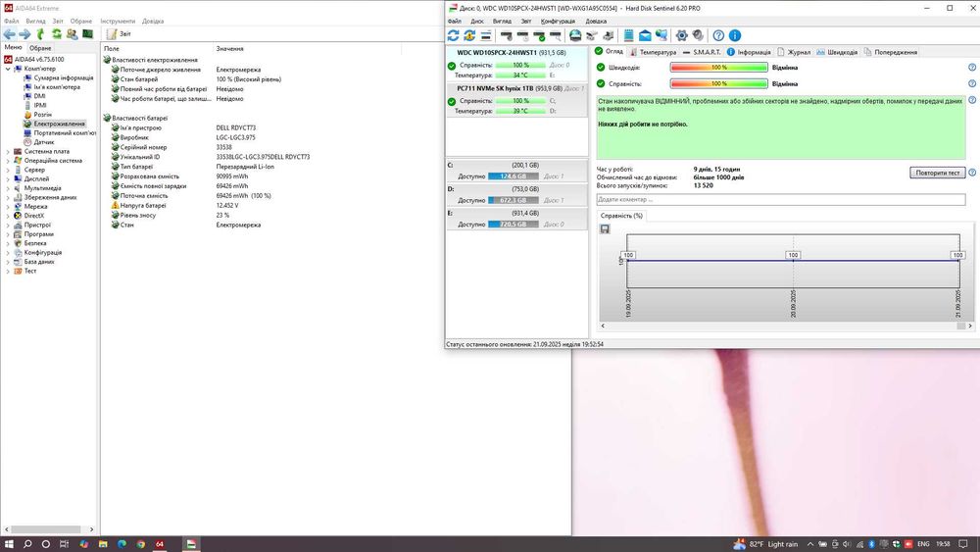The width and height of the screenshot is (980, 552).
Task: Click the blue info icon in toolbar
Action: click(x=735, y=35)
